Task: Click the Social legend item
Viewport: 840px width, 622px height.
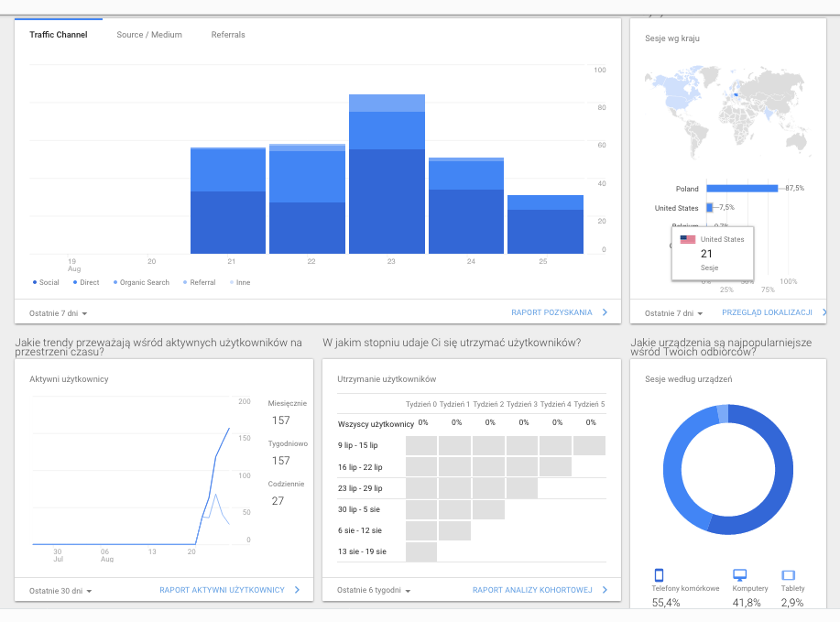Action: click(48, 282)
